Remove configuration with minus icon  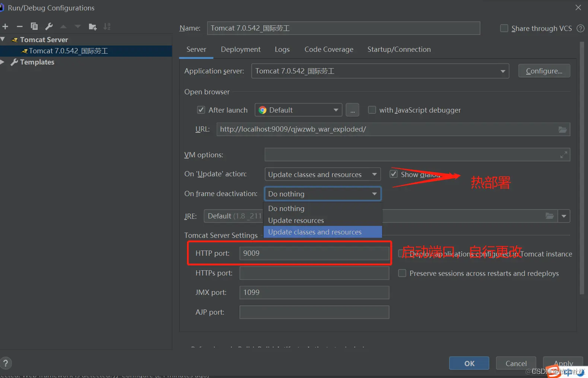point(20,26)
